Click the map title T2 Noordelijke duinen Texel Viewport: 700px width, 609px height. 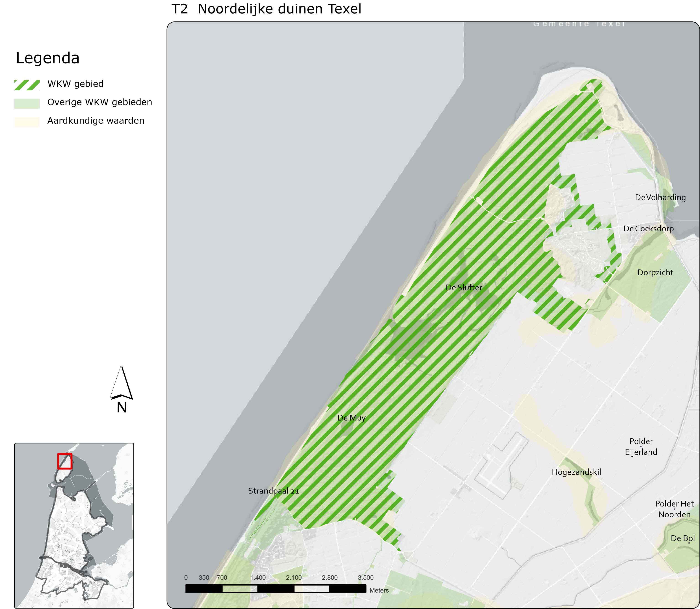tap(266, 9)
